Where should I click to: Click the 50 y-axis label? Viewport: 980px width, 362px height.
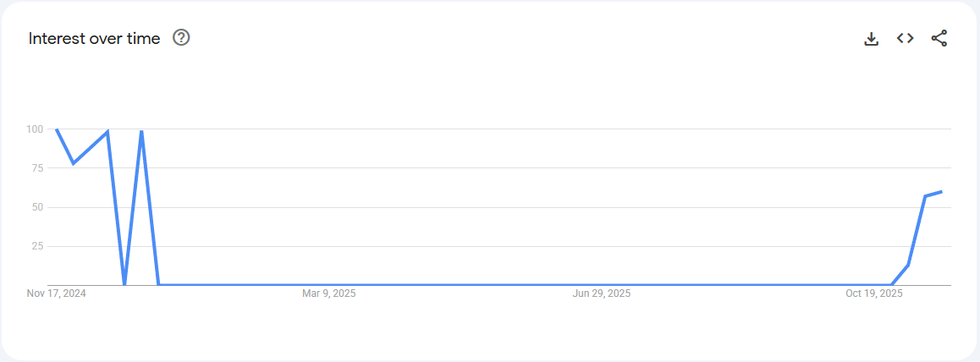pyautogui.click(x=36, y=207)
